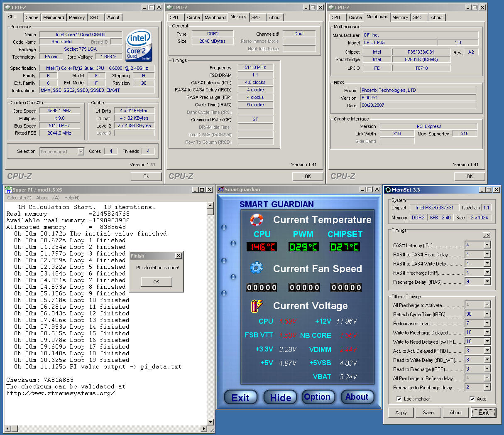Click the Super PI vertical scrollbar up arrow

click(210, 205)
